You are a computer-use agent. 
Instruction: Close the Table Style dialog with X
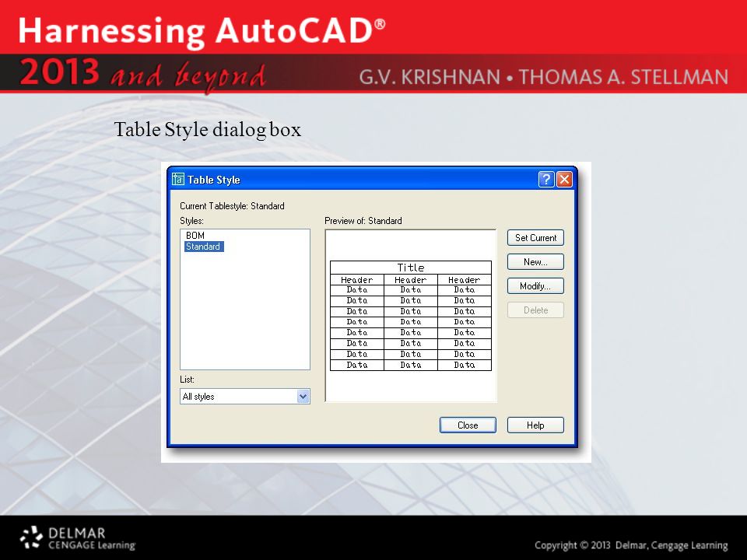point(565,180)
